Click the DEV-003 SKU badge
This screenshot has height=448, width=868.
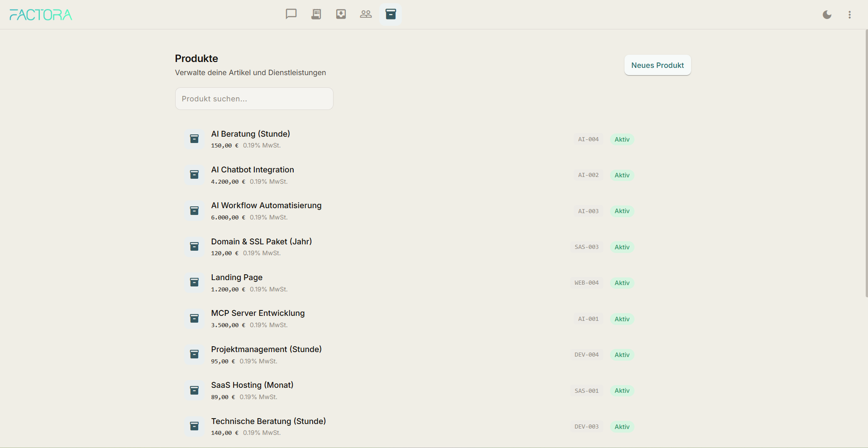point(586,427)
